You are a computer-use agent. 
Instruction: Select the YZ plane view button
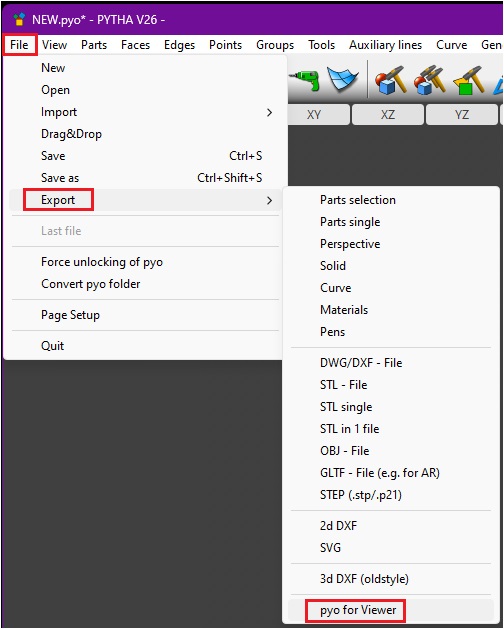click(461, 115)
